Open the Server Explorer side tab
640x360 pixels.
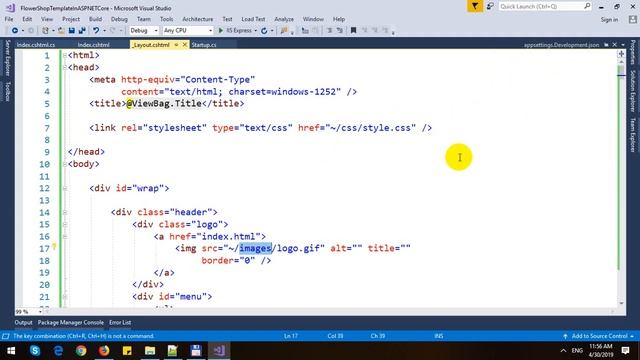(x=7, y=58)
